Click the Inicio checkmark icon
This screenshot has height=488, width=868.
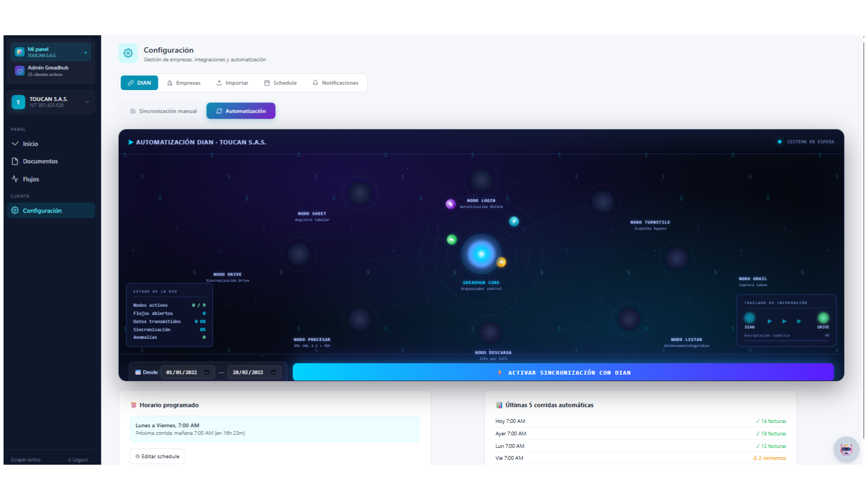pos(15,144)
